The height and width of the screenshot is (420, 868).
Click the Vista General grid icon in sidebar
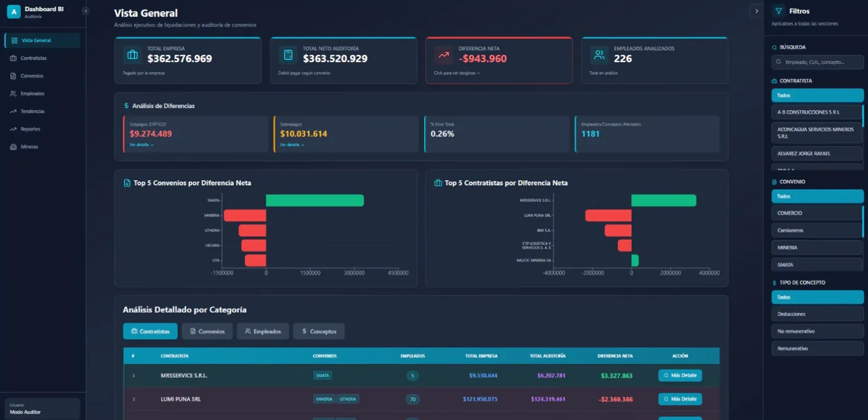(14, 41)
